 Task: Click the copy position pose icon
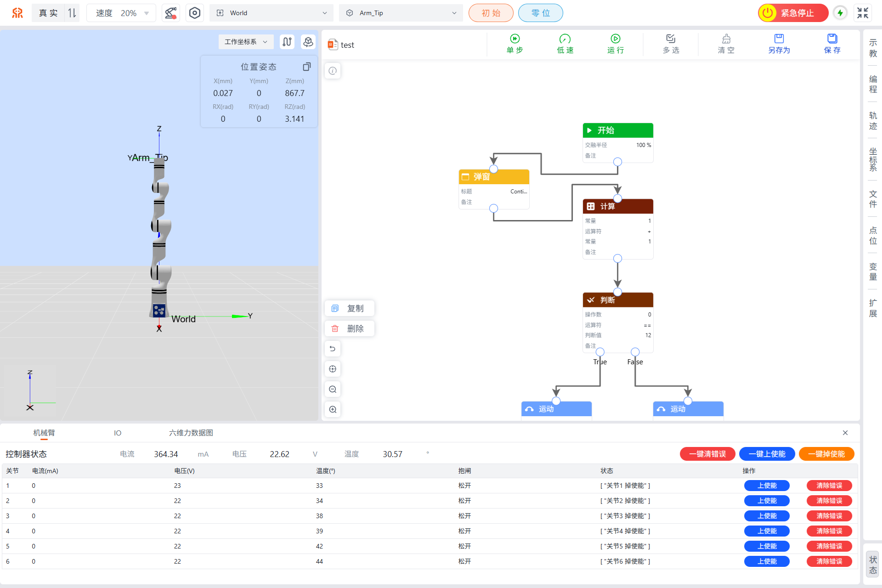pyautogui.click(x=306, y=67)
